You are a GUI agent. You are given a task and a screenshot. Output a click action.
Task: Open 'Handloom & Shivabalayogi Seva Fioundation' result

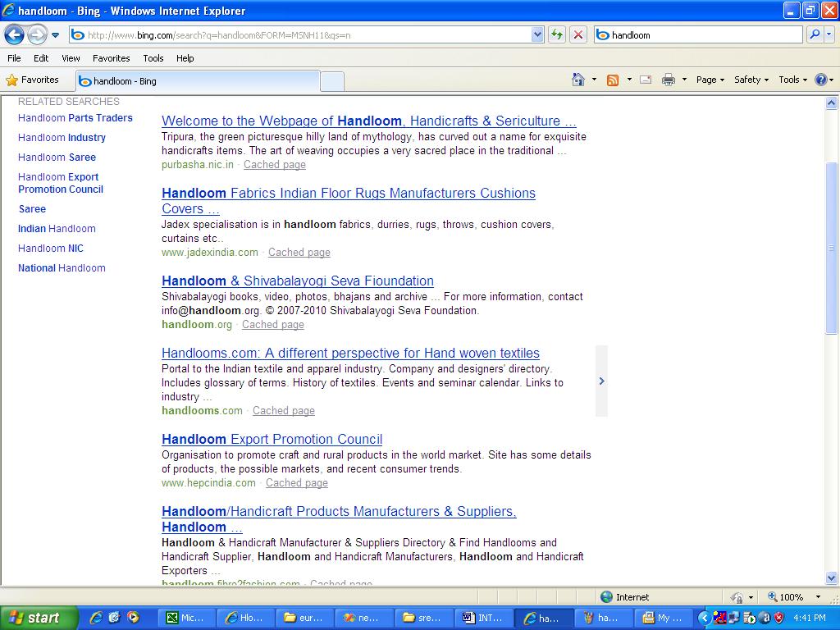tap(297, 281)
